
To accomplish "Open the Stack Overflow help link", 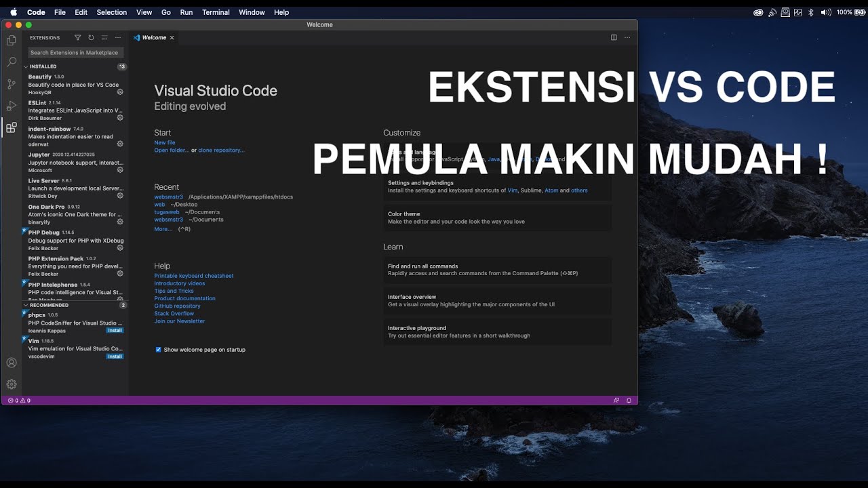I will point(174,314).
